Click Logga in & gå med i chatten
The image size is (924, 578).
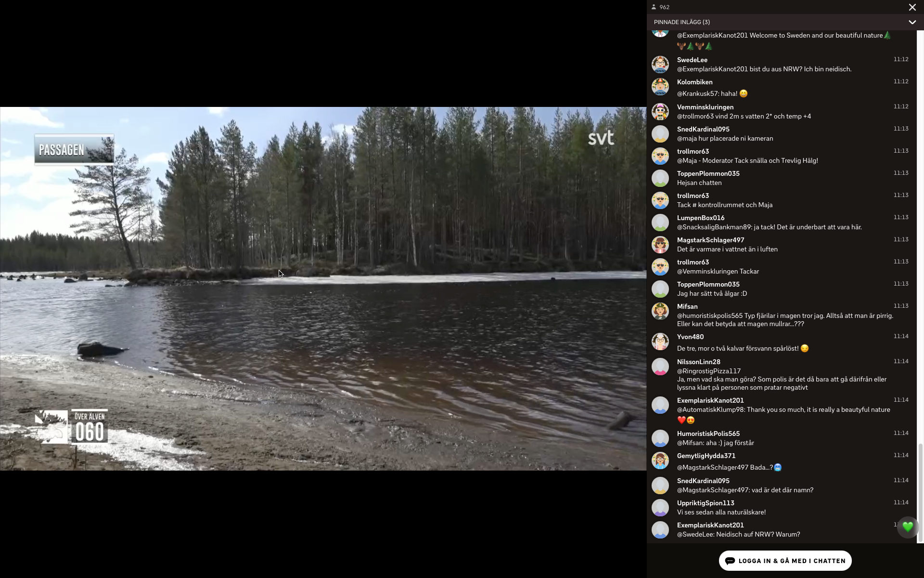pos(785,561)
